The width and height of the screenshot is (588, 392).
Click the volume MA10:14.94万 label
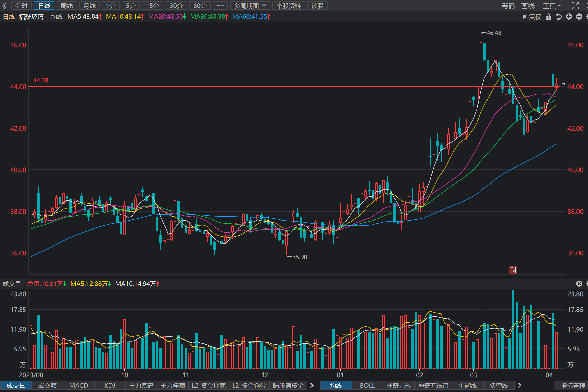pos(137,284)
